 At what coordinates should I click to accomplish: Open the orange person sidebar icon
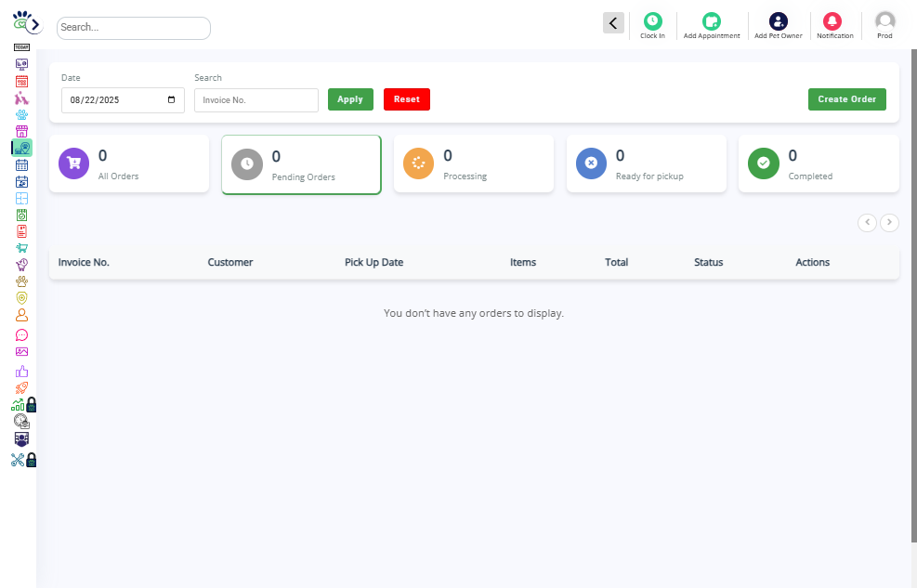[x=21, y=315]
